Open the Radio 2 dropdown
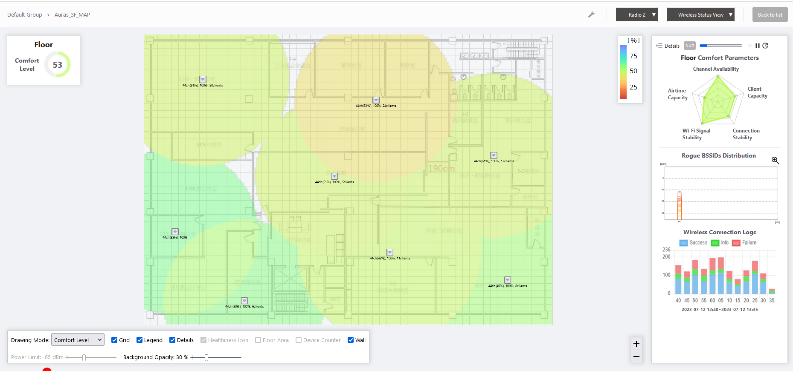 [637, 15]
